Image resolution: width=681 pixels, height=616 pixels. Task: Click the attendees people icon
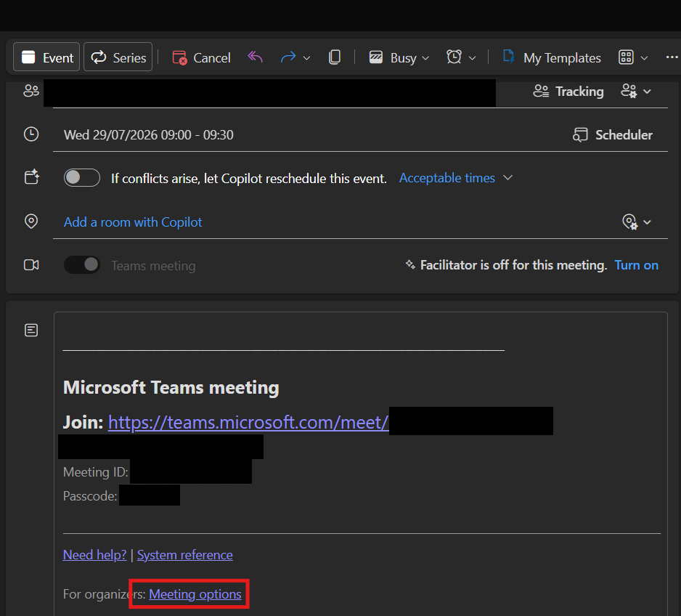click(x=31, y=91)
